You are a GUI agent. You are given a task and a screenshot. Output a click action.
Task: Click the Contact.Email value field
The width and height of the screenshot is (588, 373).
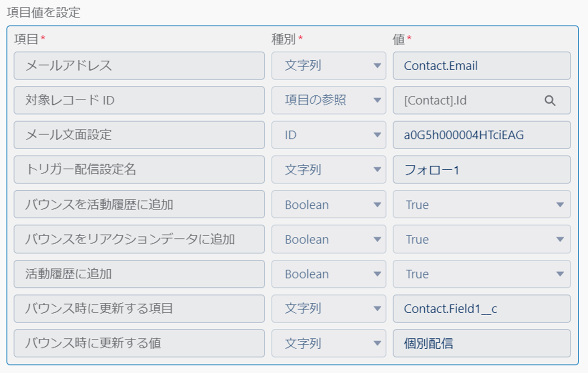click(x=482, y=66)
